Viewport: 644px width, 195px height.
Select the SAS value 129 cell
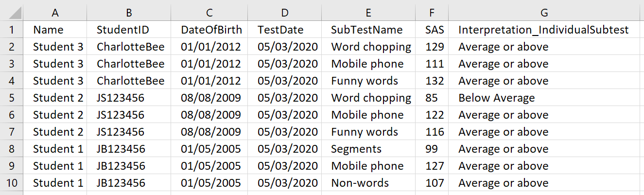pos(432,47)
